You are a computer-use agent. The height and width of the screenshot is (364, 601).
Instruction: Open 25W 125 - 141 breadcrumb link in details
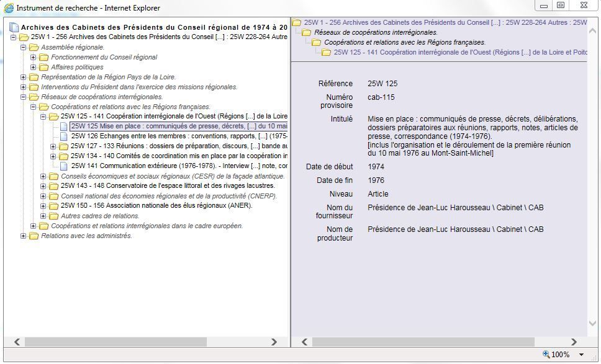(460, 52)
